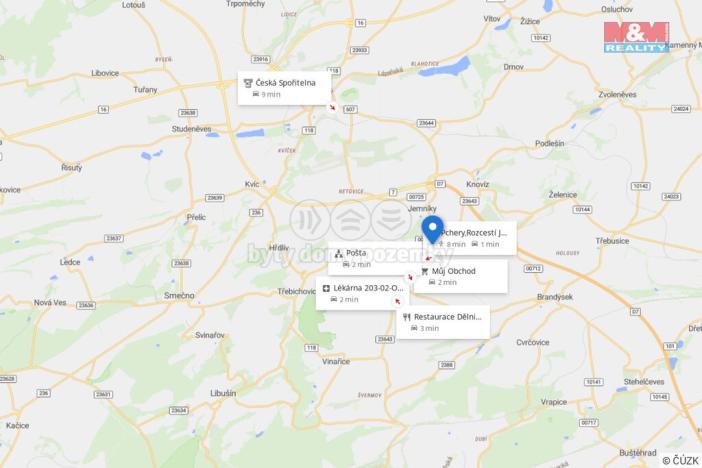Click the fork and knife restaurant icon

click(x=407, y=317)
